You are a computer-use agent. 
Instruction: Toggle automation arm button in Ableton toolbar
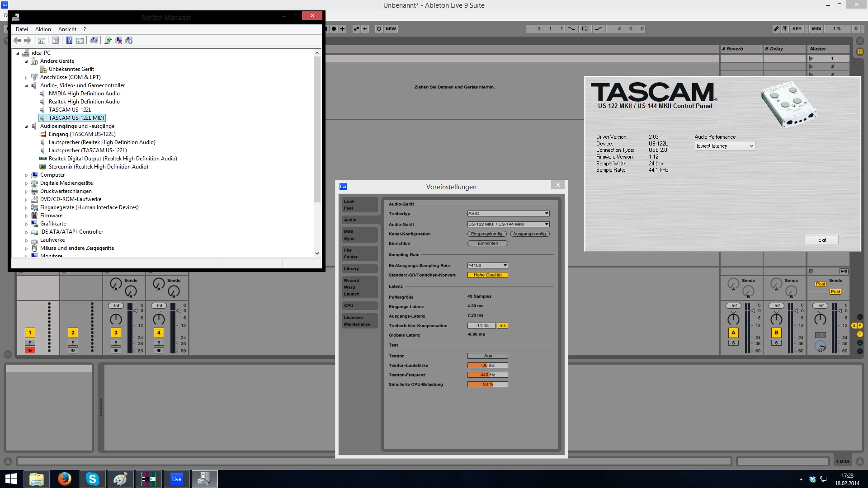[x=356, y=28]
